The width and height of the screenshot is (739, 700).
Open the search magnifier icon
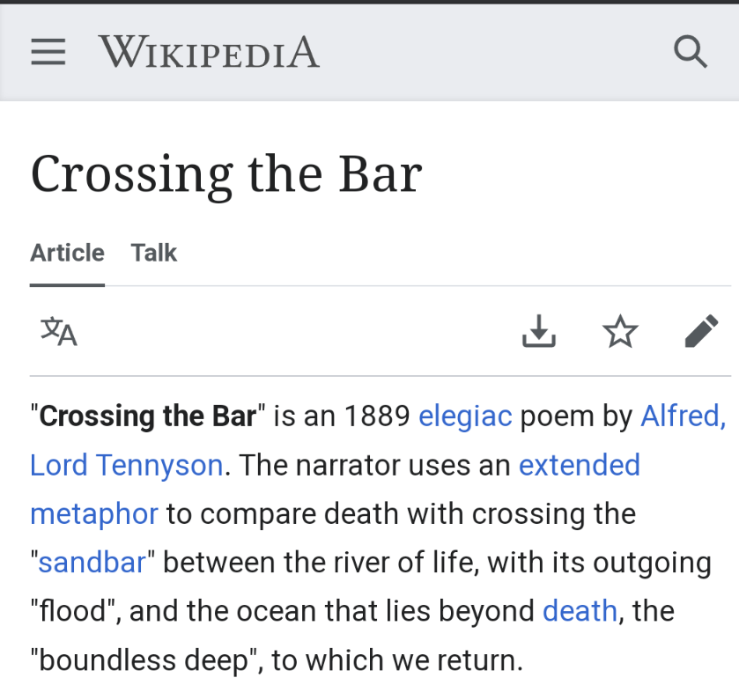[690, 53]
